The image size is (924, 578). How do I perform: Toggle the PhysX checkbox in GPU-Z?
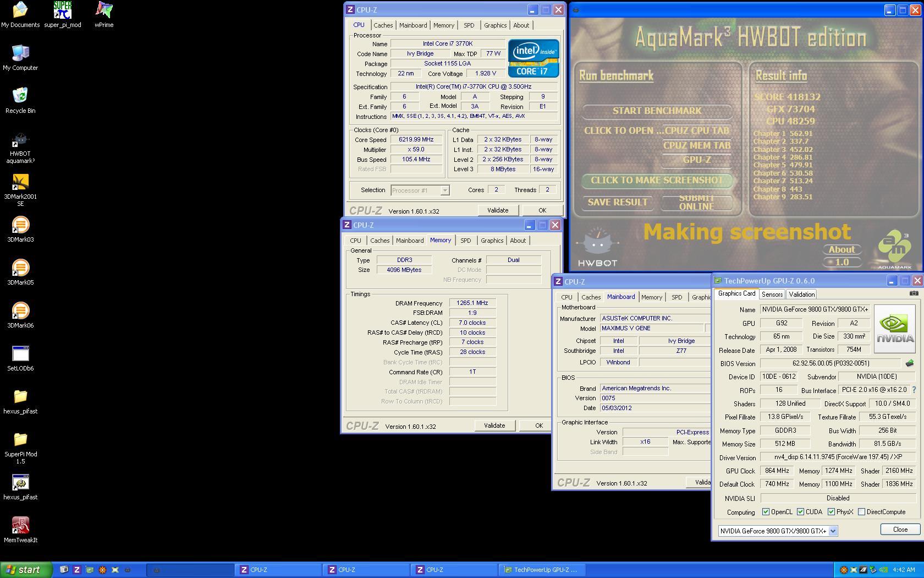[831, 512]
